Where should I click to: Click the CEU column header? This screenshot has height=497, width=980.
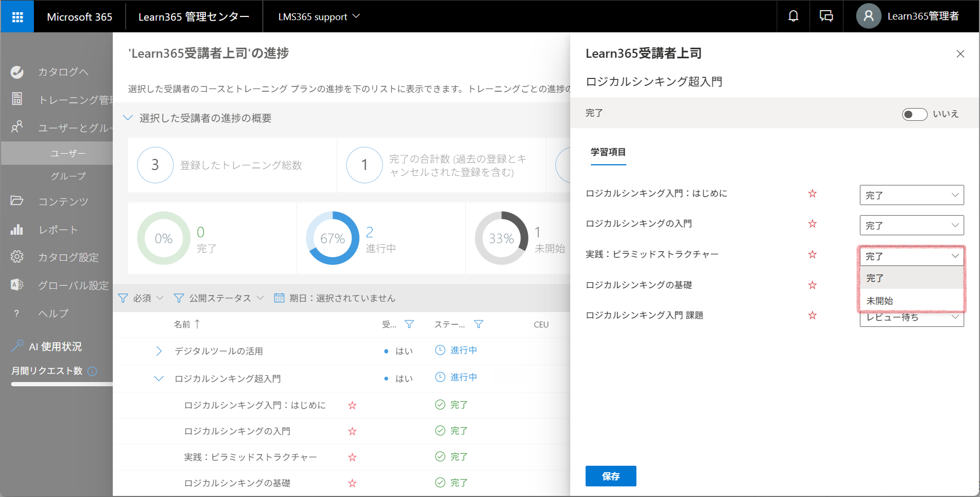[x=541, y=324]
